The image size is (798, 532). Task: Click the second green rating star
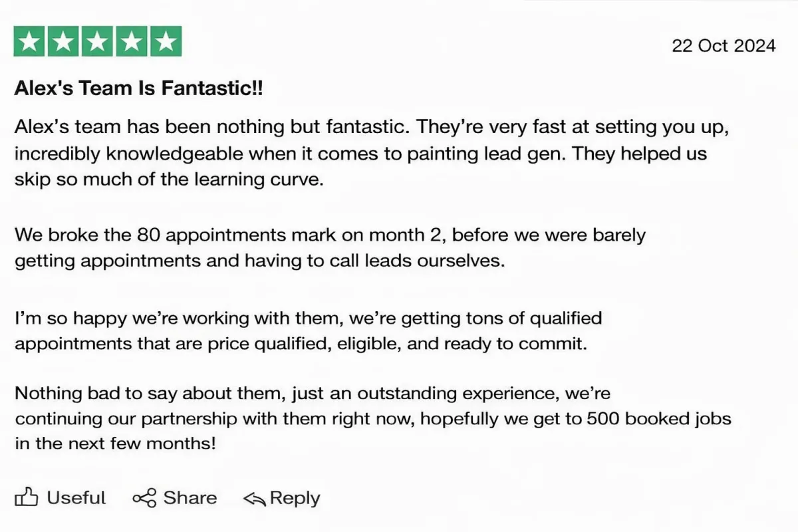tap(63, 42)
